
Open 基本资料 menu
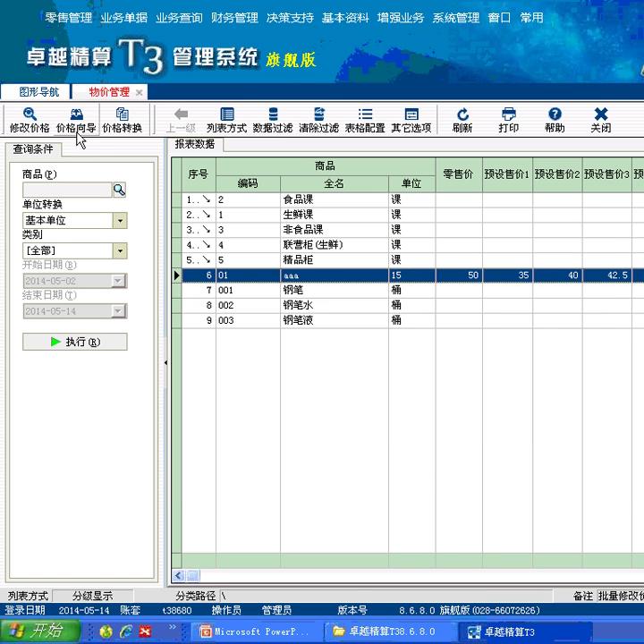point(345,18)
